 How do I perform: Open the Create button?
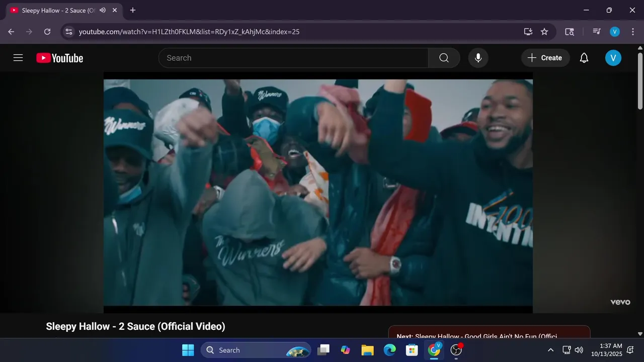[x=545, y=58]
